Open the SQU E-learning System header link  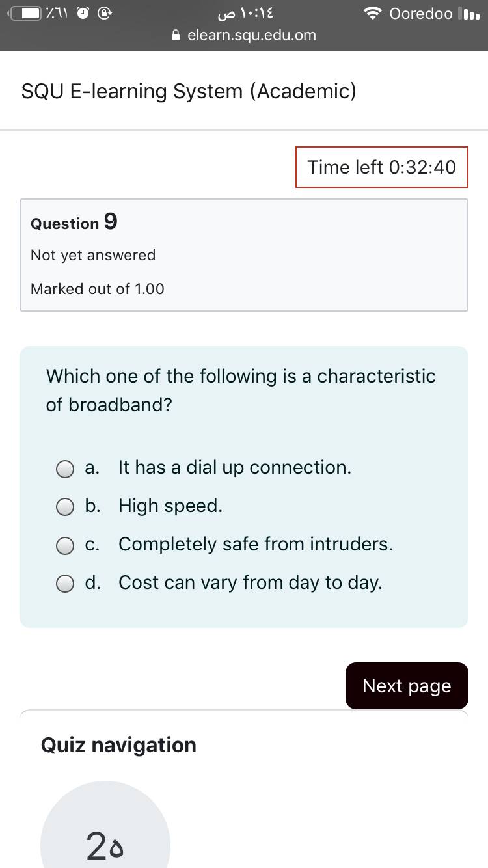pos(189,91)
